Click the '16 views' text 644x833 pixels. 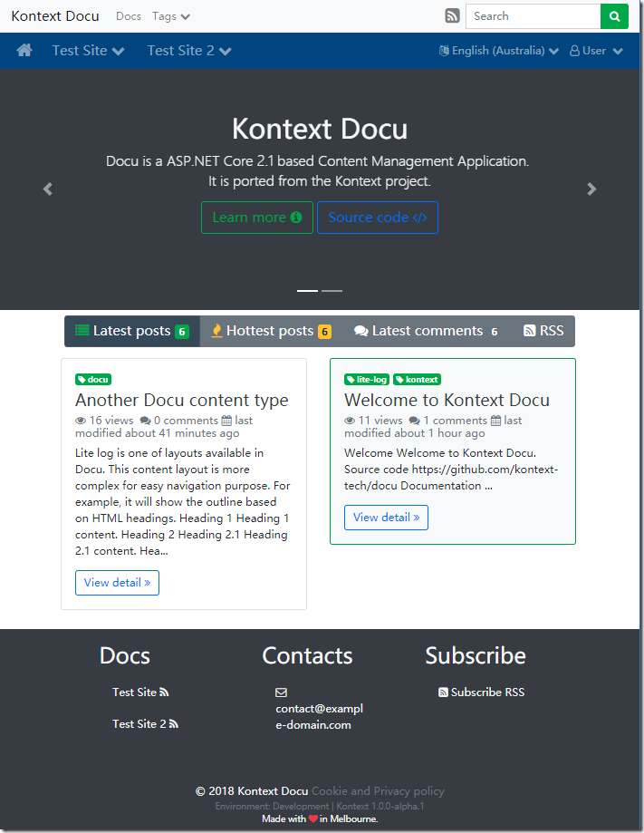coord(111,421)
